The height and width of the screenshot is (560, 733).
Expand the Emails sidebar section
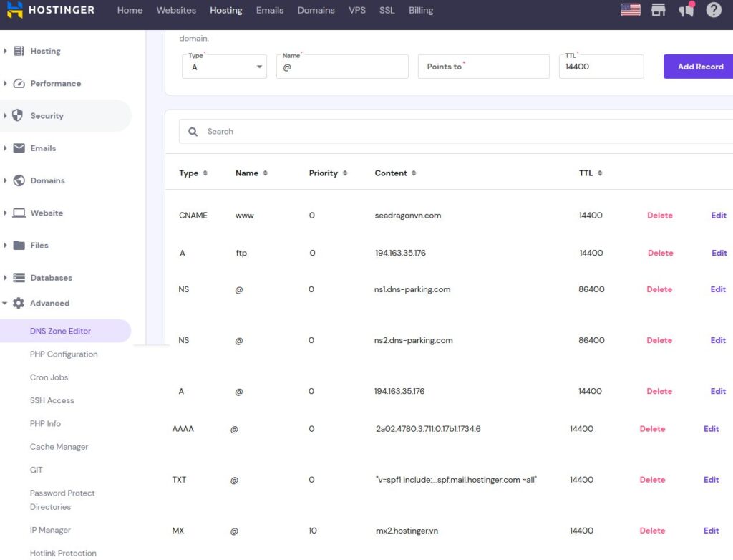[x=6, y=148]
